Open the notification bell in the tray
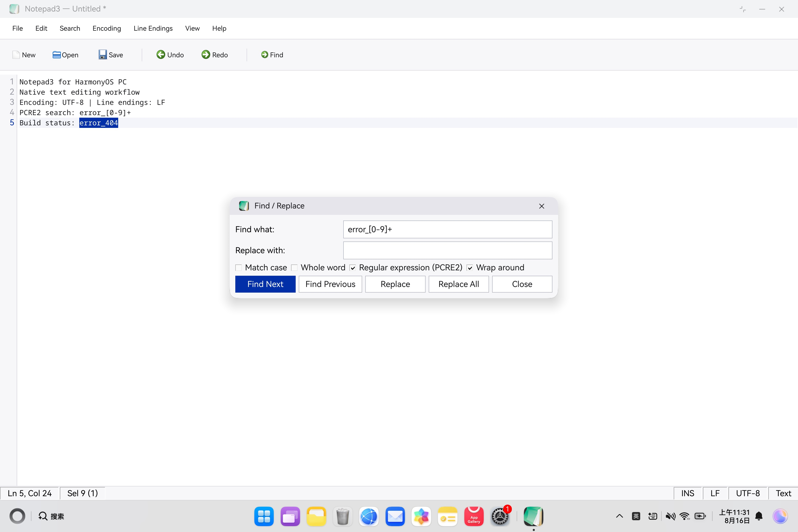This screenshot has height=532, width=798. point(759,516)
